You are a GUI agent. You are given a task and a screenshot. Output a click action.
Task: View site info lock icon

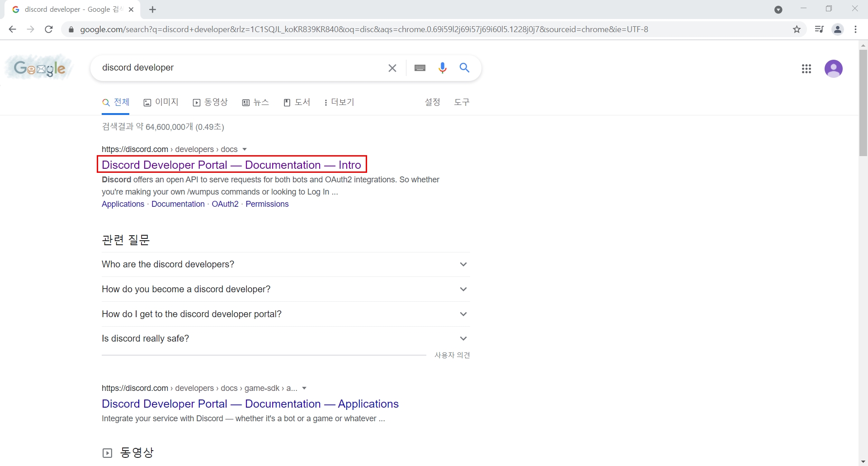71,29
